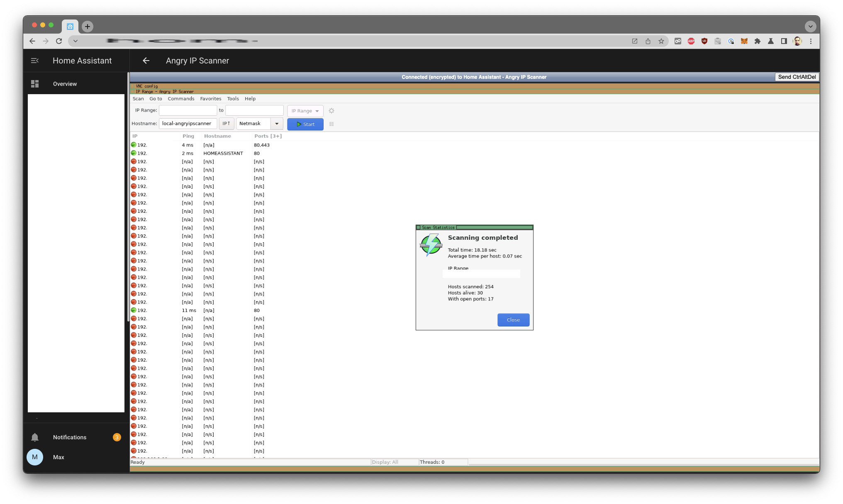Open the fetchers list icon beside Start

click(331, 124)
